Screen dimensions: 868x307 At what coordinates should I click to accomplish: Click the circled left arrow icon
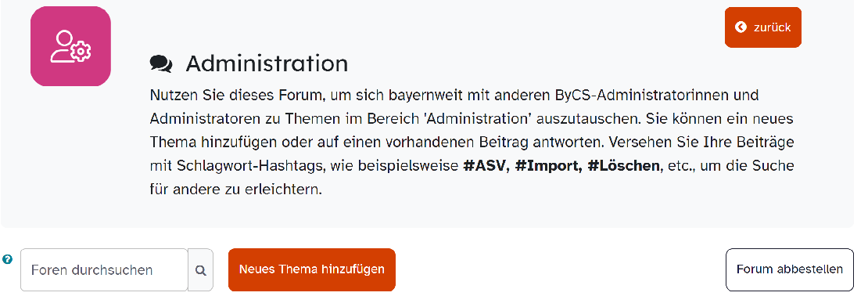741,27
